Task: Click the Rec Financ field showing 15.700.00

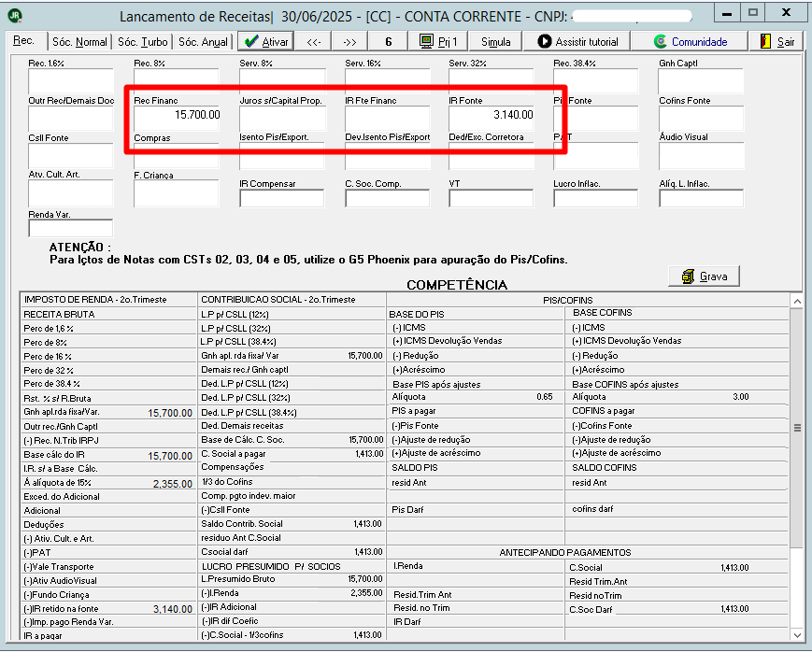Action: [x=178, y=119]
